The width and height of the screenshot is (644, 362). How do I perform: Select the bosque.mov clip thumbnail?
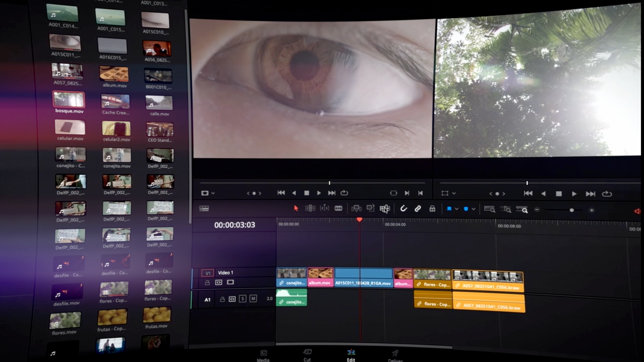(x=69, y=99)
